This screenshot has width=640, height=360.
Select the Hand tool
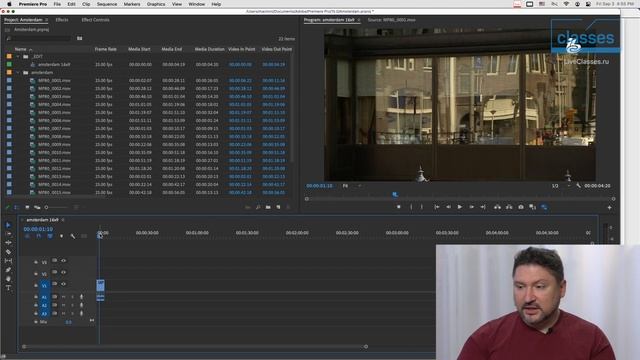8,279
